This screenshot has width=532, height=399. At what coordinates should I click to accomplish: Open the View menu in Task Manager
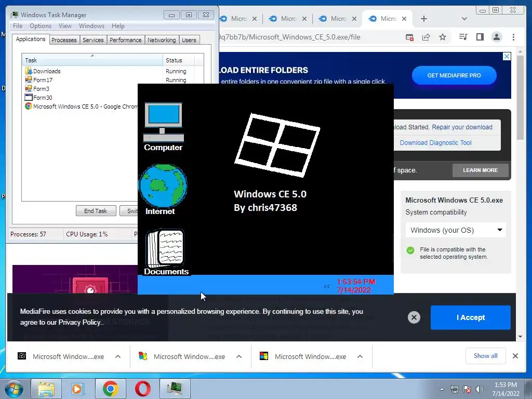coord(65,26)
